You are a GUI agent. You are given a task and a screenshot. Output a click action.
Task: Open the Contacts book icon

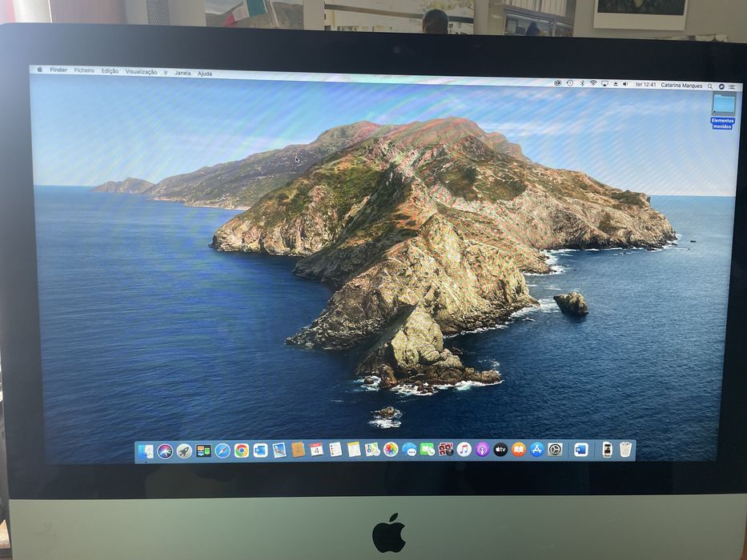coord(298,450)
